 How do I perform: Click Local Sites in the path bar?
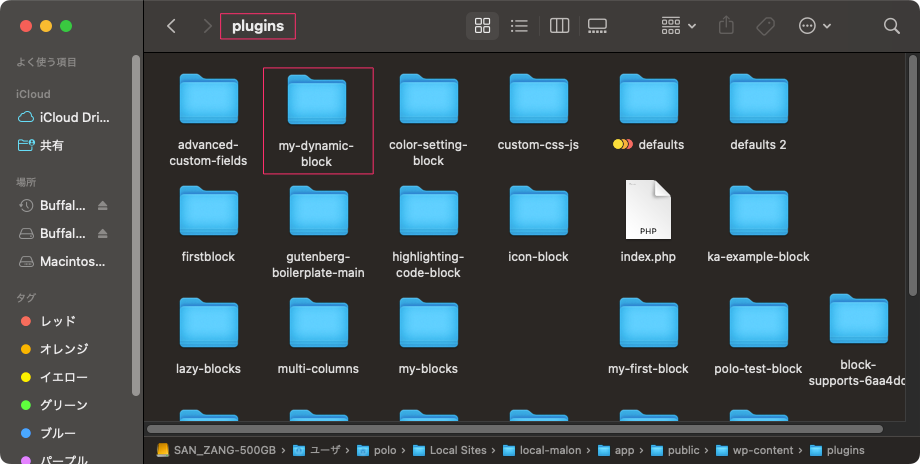click(x=449, y=450)
